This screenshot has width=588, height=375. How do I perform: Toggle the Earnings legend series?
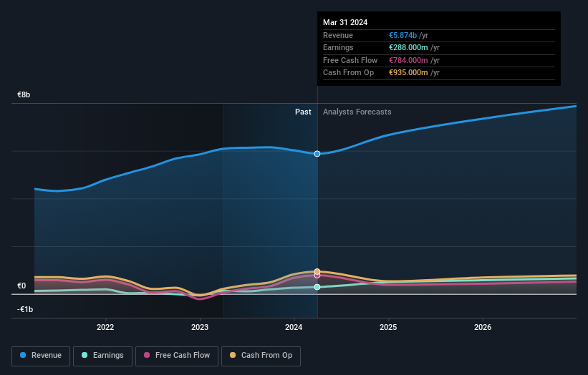(102, 356)
